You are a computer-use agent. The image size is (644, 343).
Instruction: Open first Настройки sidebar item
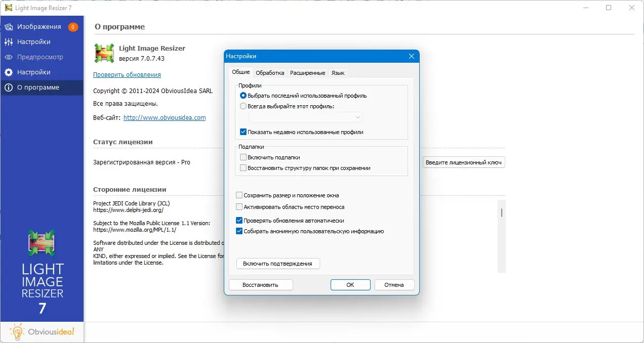click(42, 42)
